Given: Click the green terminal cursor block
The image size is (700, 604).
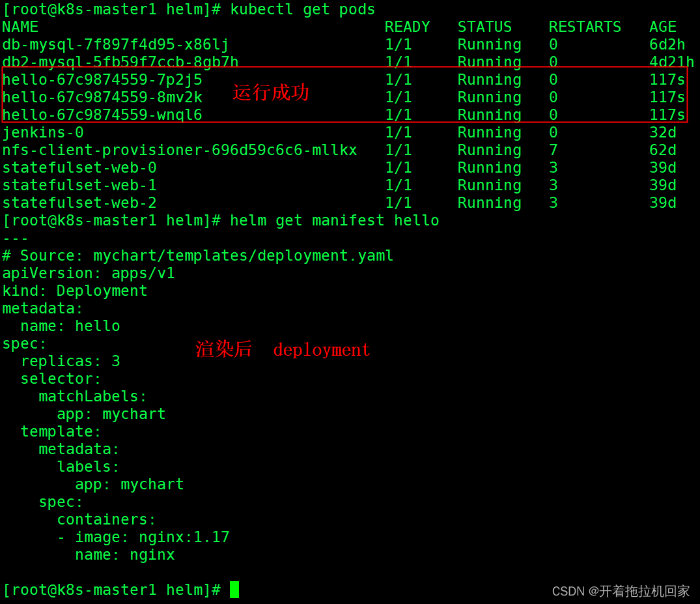Looking at the screenshot, I should (x=234, y=589).
